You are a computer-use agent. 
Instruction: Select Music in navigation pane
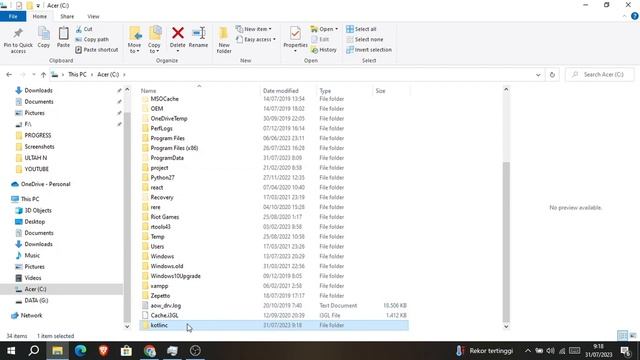tap(32, 256)
